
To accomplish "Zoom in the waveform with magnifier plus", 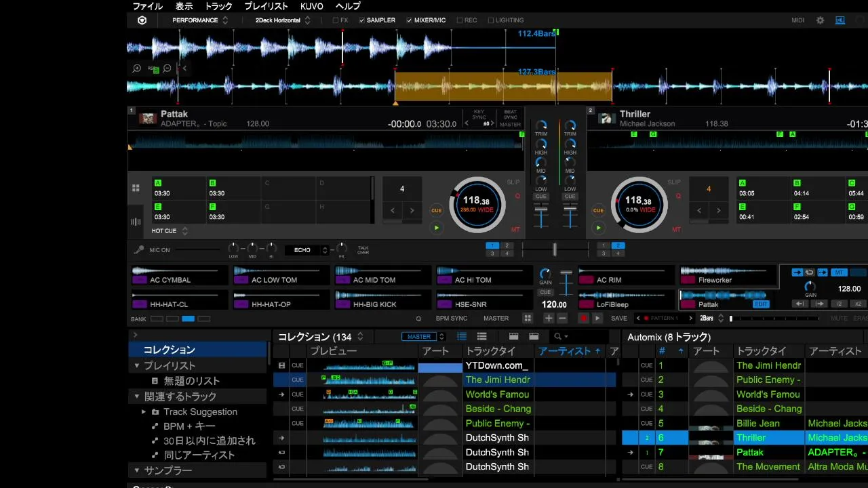I will tap(137, 68).
